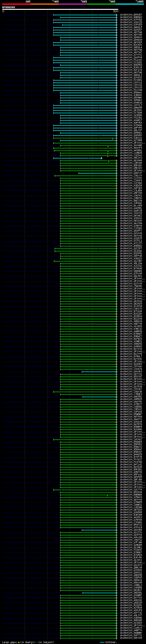
Task: Select entry UniRef100_C6CK67
Action: (131, 440)
